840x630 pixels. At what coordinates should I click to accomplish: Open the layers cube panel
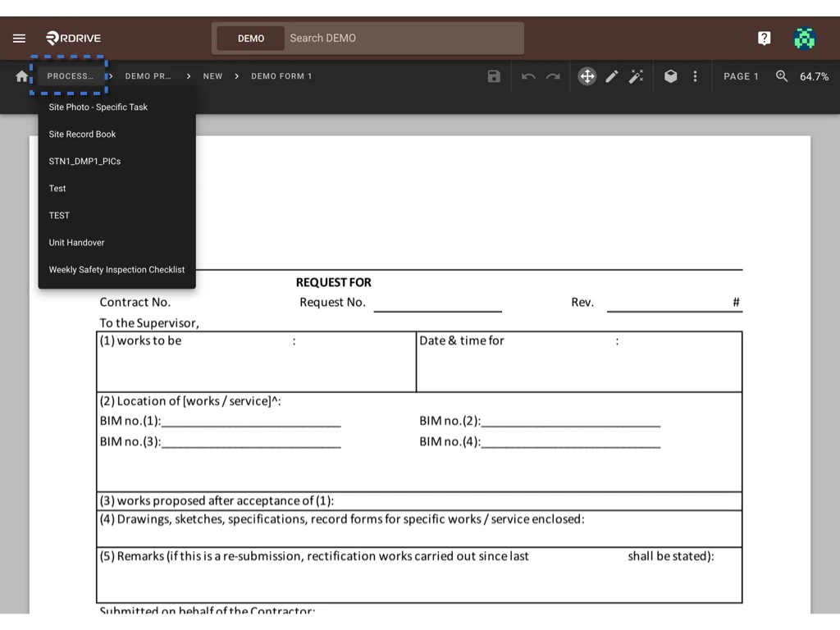point(670,75)
